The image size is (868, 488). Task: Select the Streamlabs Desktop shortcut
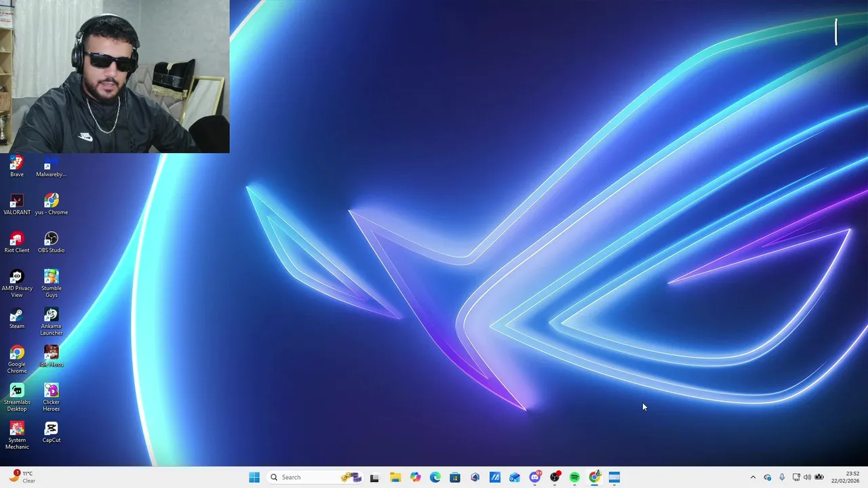17,397
